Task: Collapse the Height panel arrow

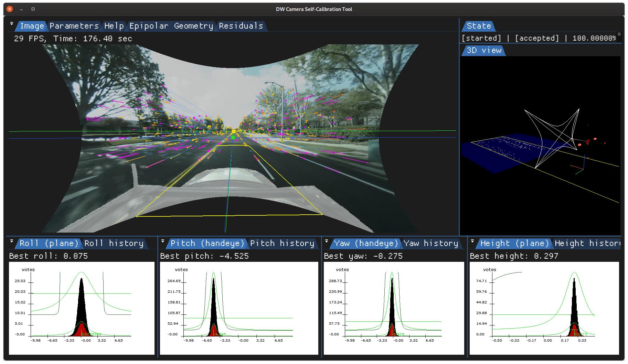Action: click(x=472, y=241)
